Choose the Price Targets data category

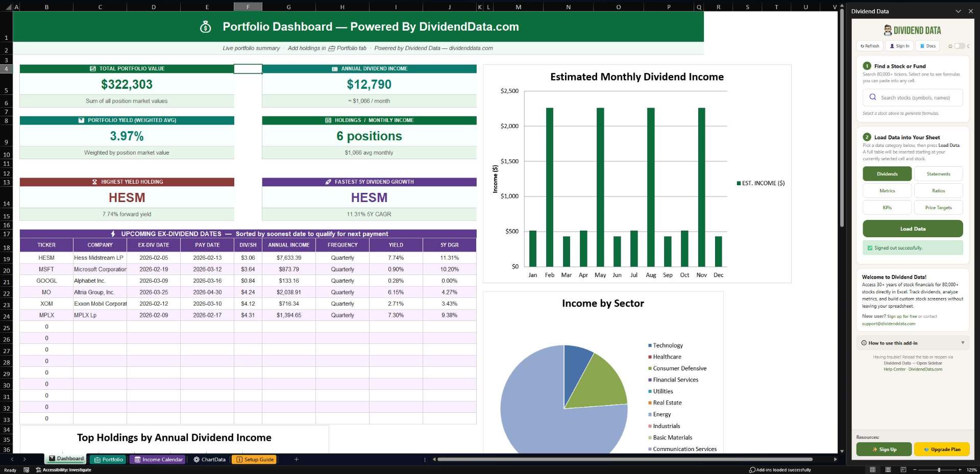click(x=938, y=208)
